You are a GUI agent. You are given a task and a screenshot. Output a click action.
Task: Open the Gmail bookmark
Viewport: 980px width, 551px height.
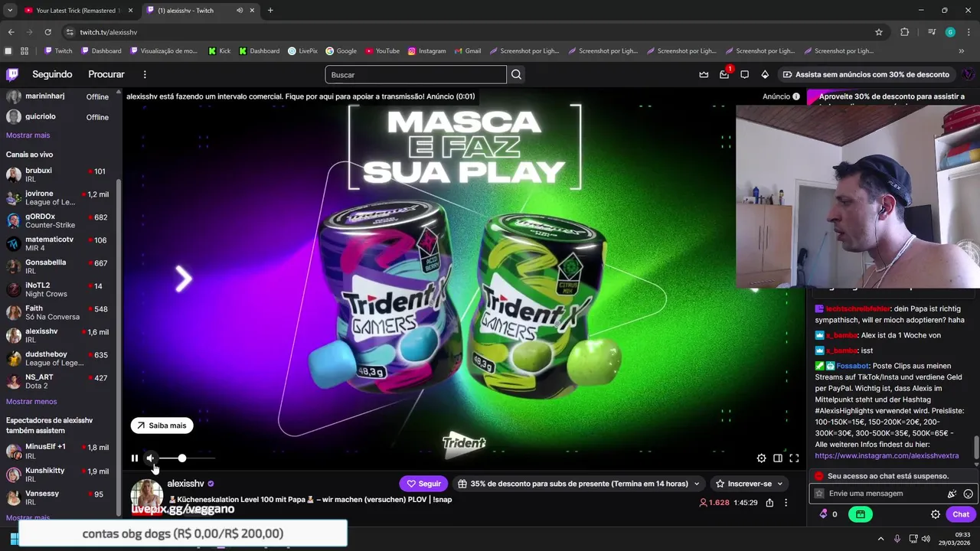click(x=467, y=51)
